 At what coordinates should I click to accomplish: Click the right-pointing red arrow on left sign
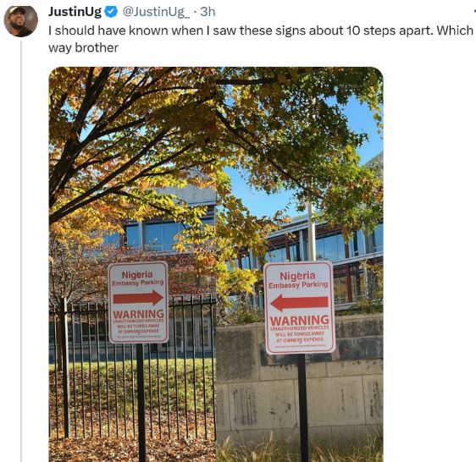pos(138,298)
